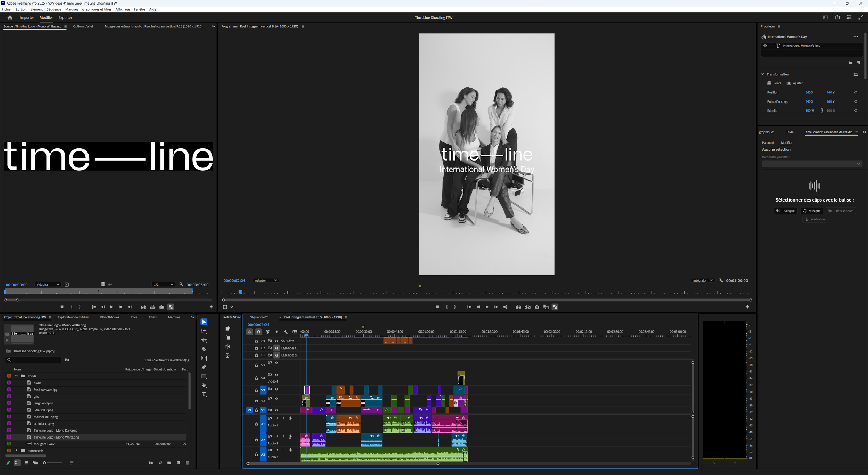Open Intégrale playback resolution dropdown
The image size is (868, 475).
pyautogui.click(x=703, y=281)
